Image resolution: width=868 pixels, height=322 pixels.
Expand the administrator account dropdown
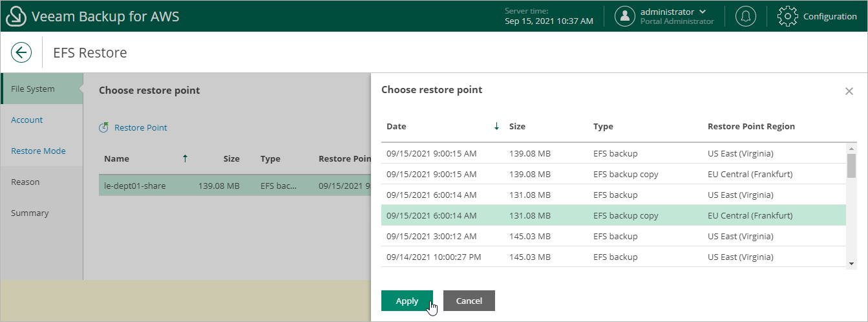point(703,12)
